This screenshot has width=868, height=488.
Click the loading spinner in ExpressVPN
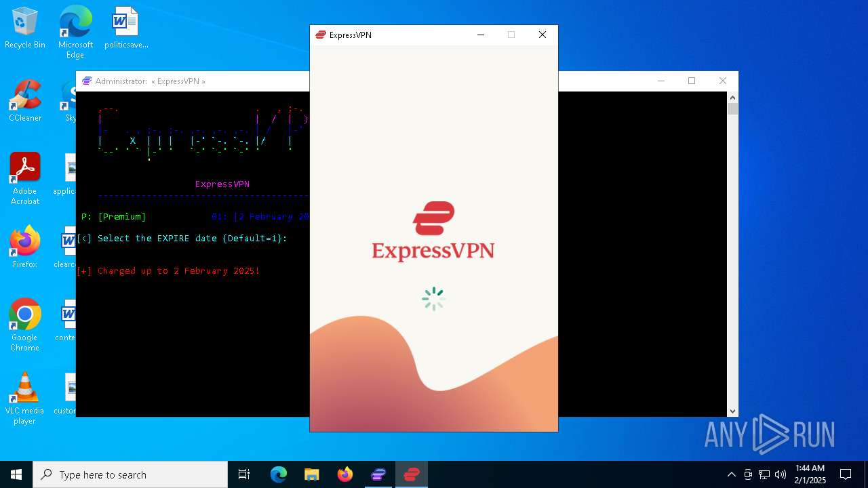[x=433, y=299]
